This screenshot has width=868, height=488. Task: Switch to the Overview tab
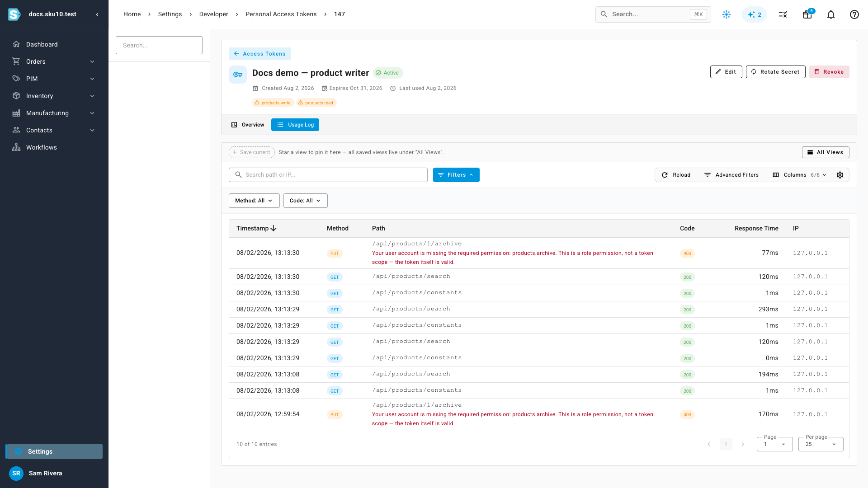(x=248, y=125)
